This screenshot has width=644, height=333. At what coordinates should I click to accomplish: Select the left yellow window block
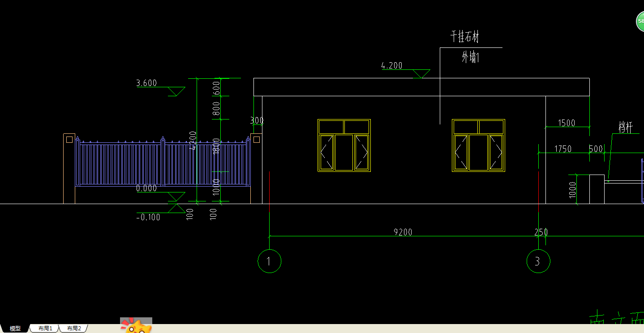pos(344,145)
